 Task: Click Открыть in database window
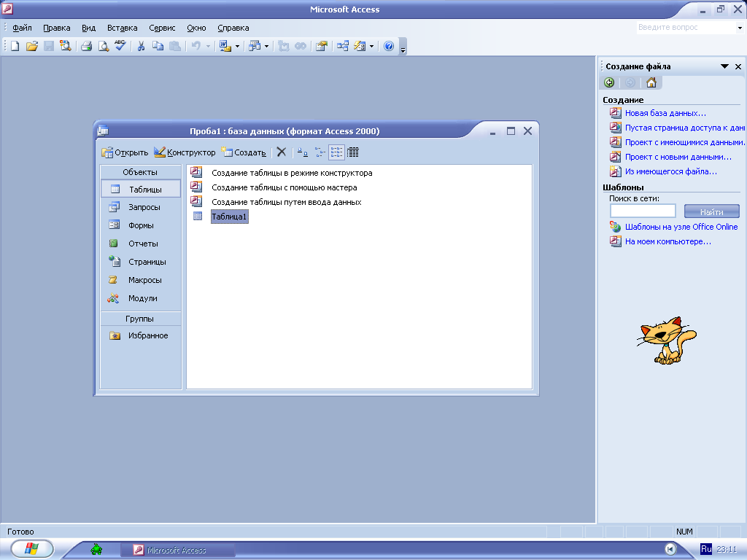tap(125, 152)
